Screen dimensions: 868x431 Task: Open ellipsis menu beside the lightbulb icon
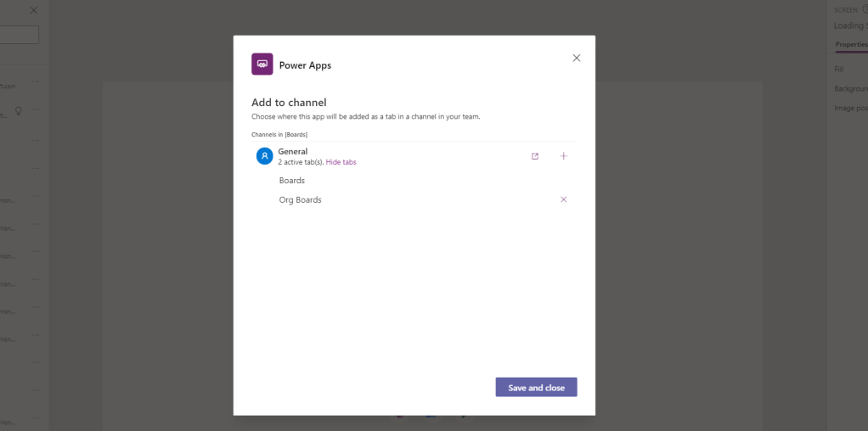click(35, 110)
